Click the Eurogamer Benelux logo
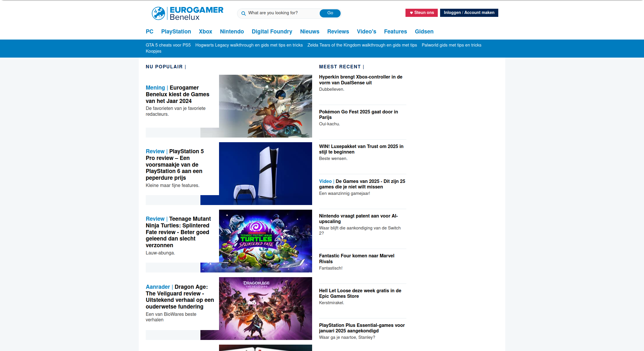Screen dimensions: 644x351 point(187,13)
